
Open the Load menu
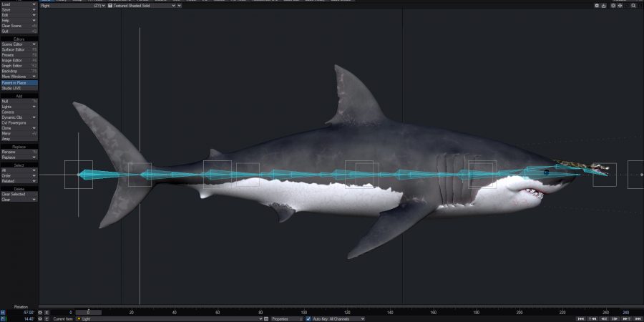[x=19, y=4]
